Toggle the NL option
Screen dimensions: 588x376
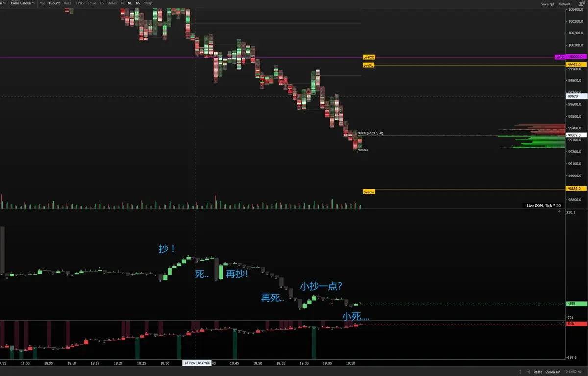(130, 3)
